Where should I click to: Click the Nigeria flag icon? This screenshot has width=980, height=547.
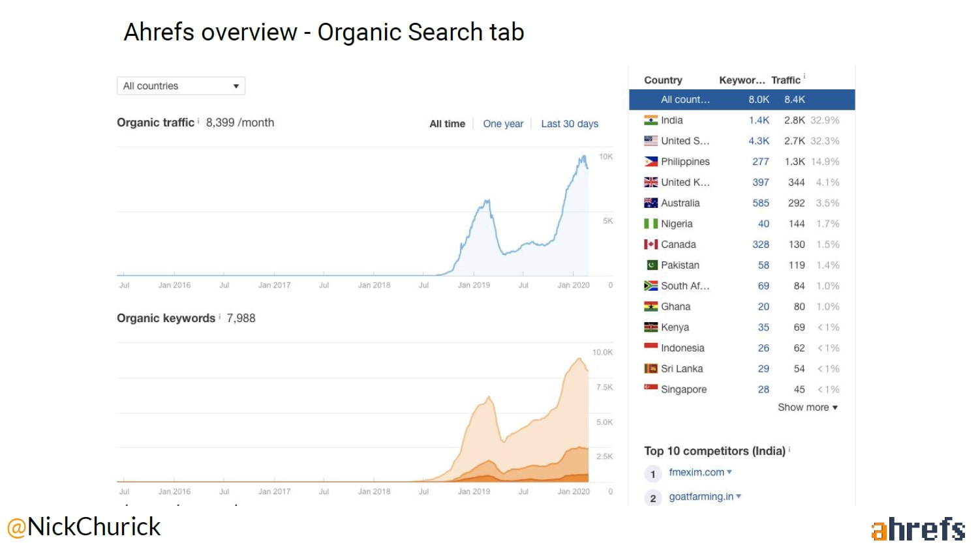(651, 224)
